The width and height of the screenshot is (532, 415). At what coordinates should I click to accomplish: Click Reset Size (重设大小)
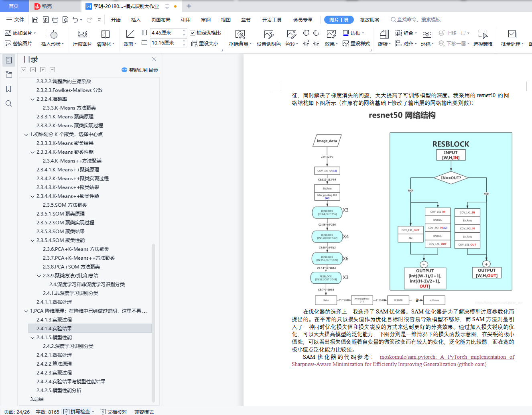click(205, 43)
